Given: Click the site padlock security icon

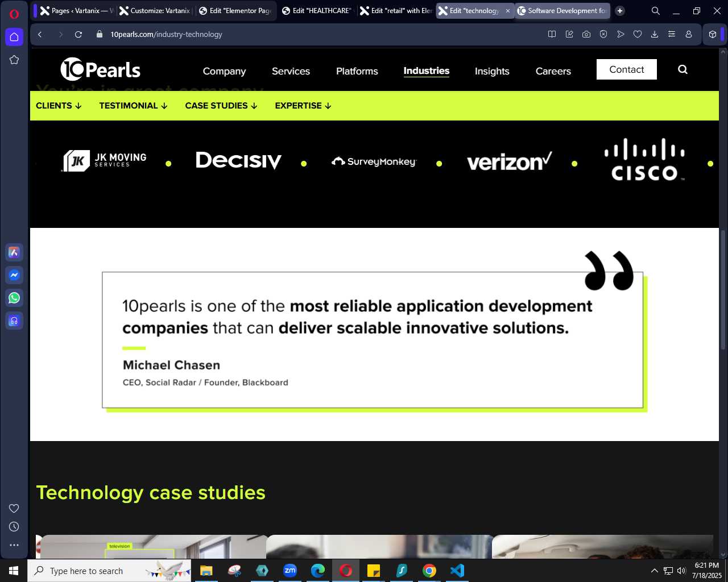Looking at the screenshot, I should coord(100,34).
